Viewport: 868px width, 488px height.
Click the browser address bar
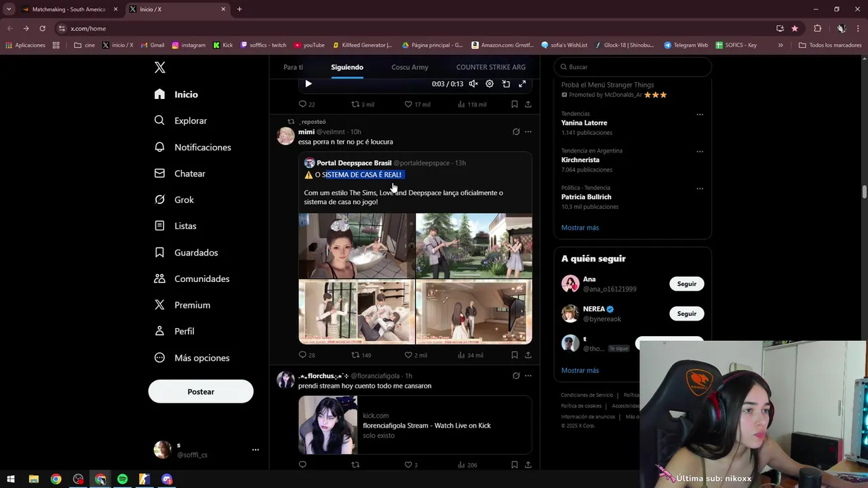pos(414,28)
